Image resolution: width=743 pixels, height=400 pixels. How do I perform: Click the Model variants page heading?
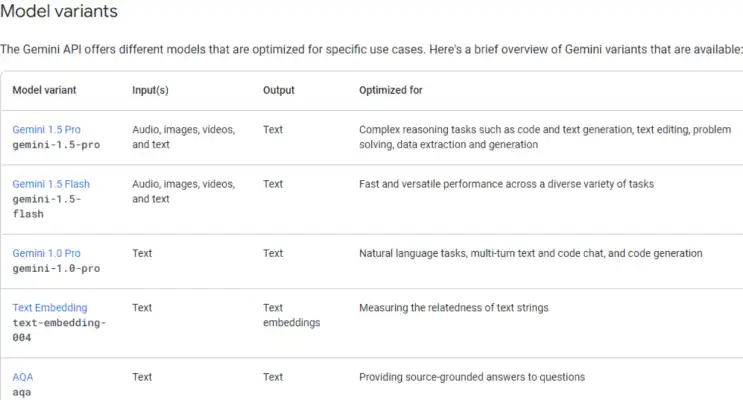(59, 11)
